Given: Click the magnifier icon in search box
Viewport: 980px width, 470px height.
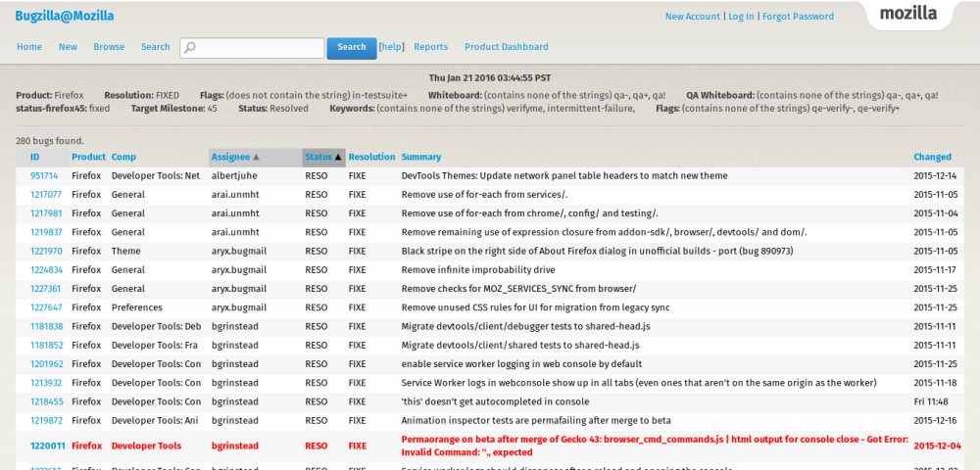Looking at the screenshot, I should [191, 47].
